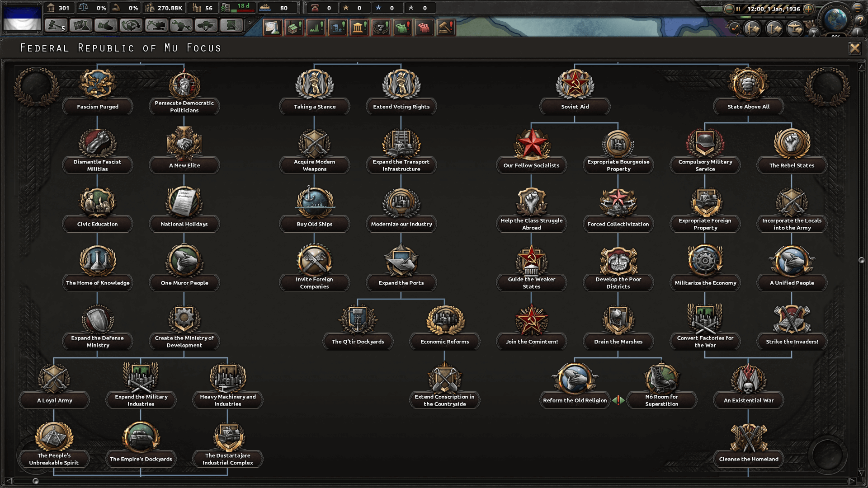
Task: Open Recruit and Deploy tank menu
Action: [x=206, y=26]
